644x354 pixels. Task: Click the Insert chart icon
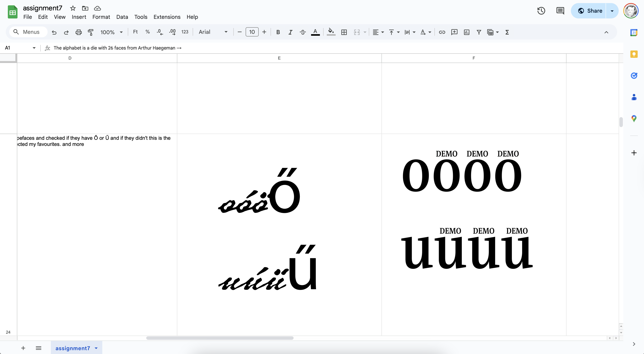click(x=466, y=32)
